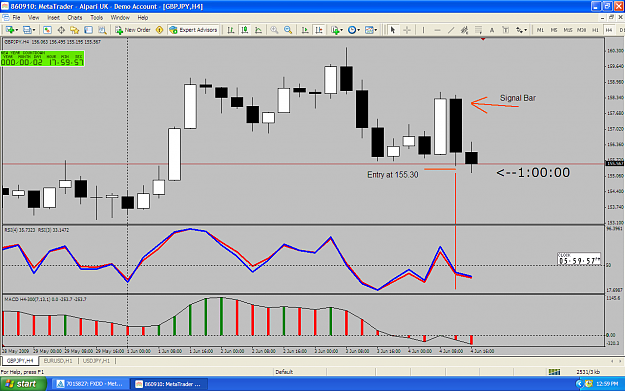The width and height of the screenshot is (625, 391).
Task: Switch chart to bar chart mode
Action: (x=231, y=30)
